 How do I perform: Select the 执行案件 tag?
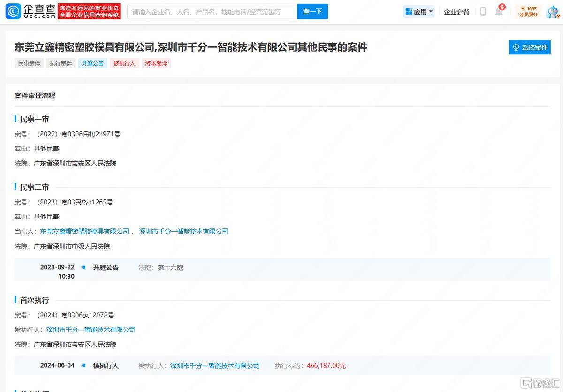click(61, 63)
